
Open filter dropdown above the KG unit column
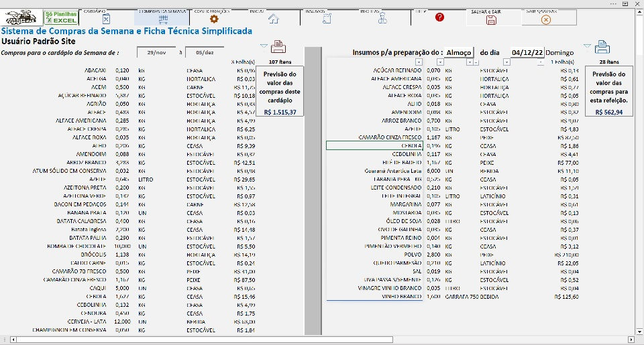point(470,62)
